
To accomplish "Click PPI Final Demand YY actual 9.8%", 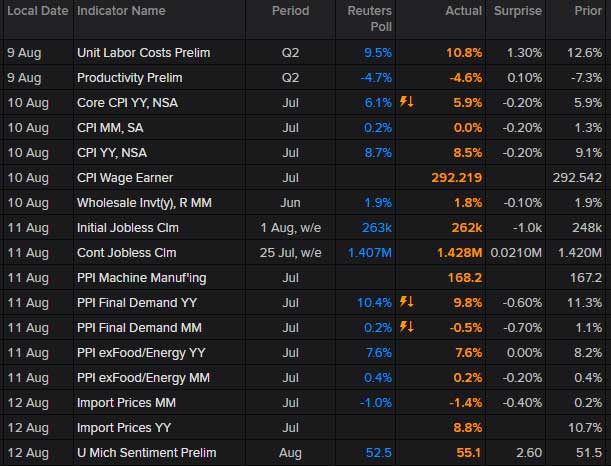I will pos(468,303).
